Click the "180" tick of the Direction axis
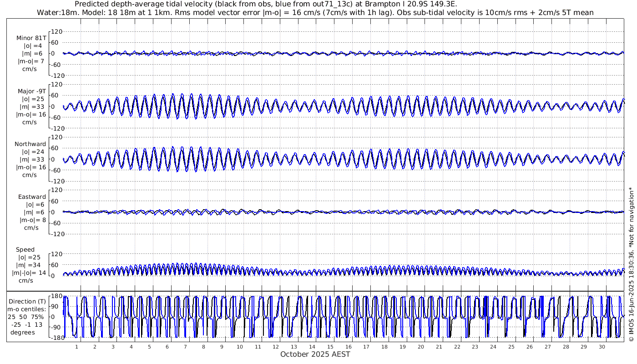The width and height of the screenshot is (637, 364). click(56, 296)
